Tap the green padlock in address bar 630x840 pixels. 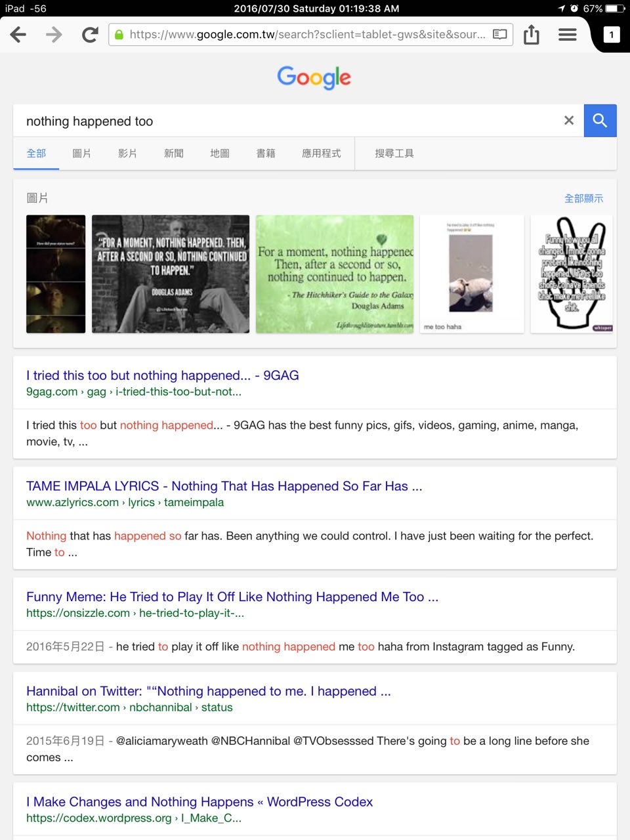(x=119, y=35)
